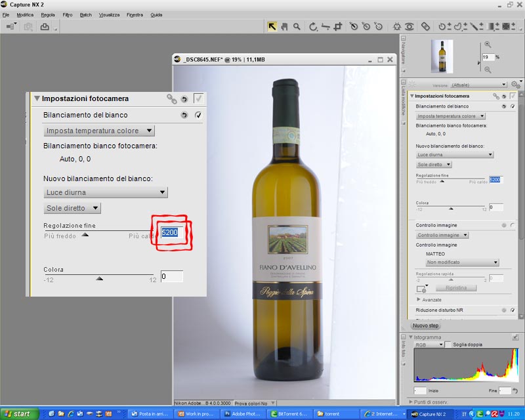
Task: Select the Direct Select arrow tool
Action: coord(272,26)
